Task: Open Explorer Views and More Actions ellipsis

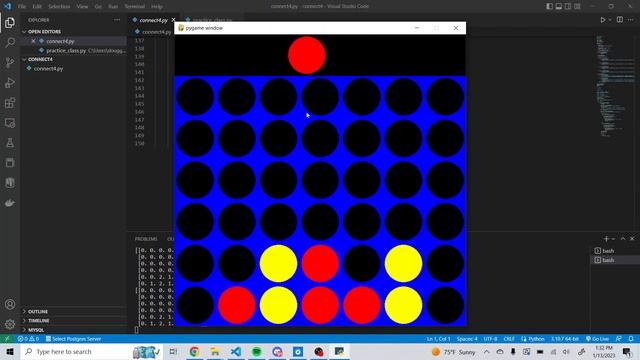Action: point(117,20)
